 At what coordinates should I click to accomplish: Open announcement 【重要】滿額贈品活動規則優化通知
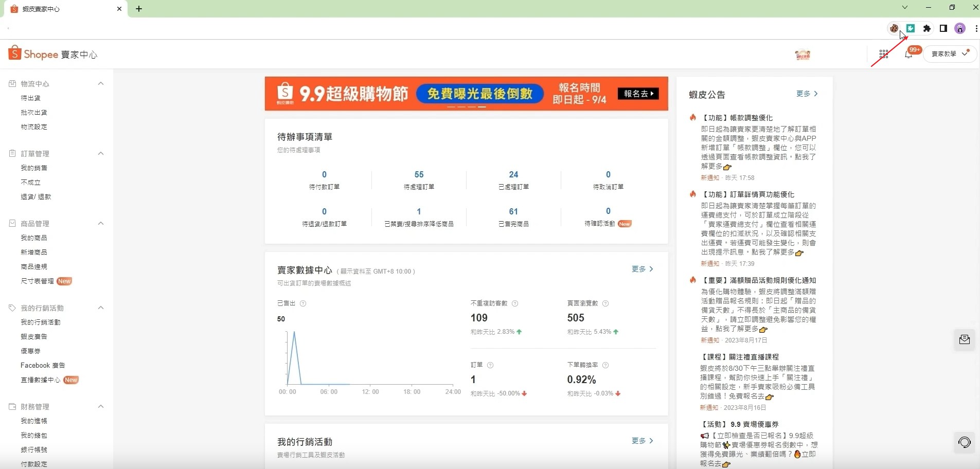click(x=758, y=280)
